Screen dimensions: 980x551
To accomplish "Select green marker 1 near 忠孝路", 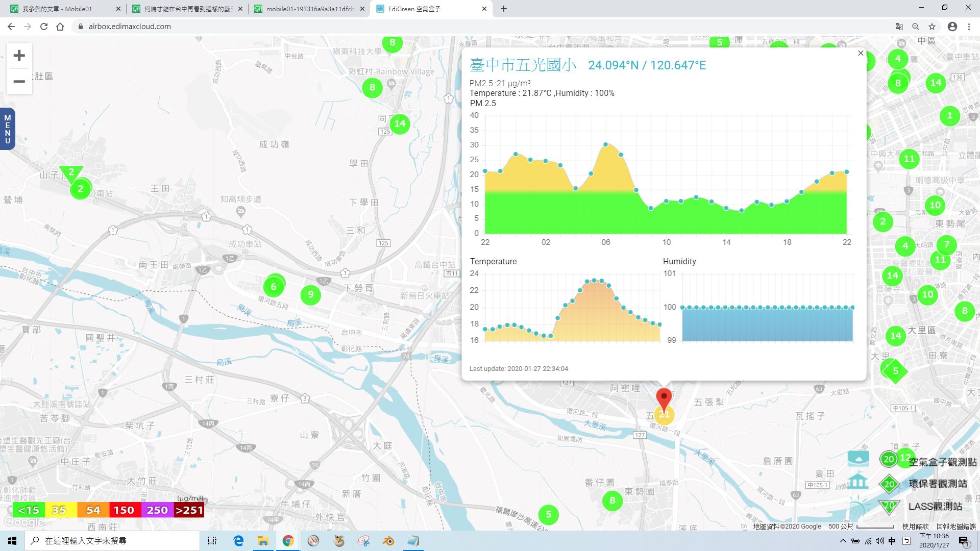I will [950, 116].
